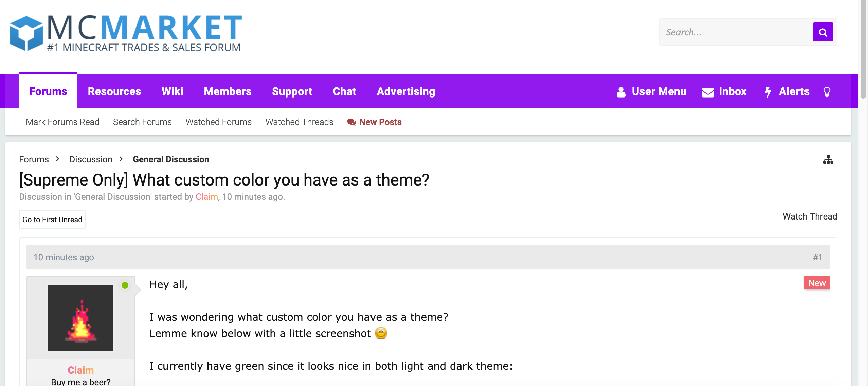The image size is (868, 386).
Task: Click the New Posts speech bubble icon
Action: click(351, 122)
